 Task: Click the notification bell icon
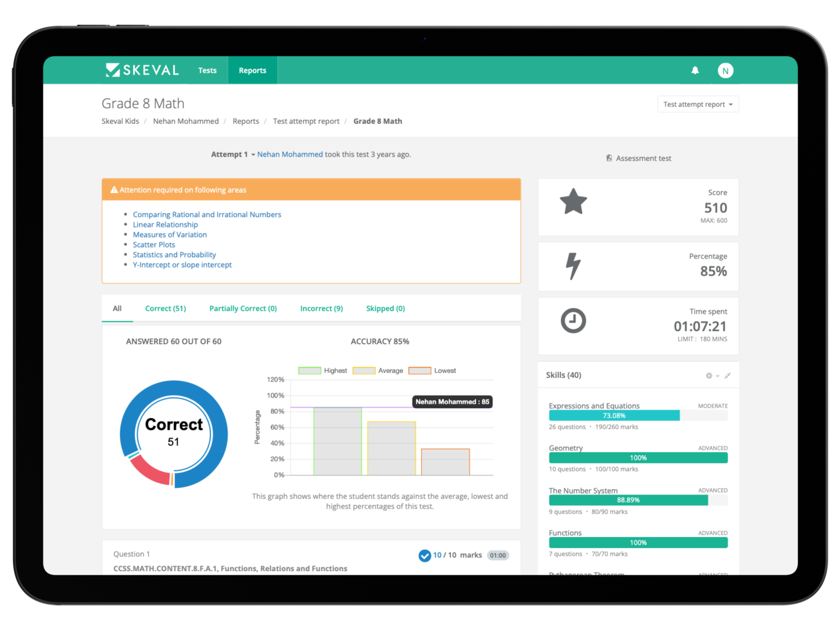pyautogui.click(x=695, y=70)
